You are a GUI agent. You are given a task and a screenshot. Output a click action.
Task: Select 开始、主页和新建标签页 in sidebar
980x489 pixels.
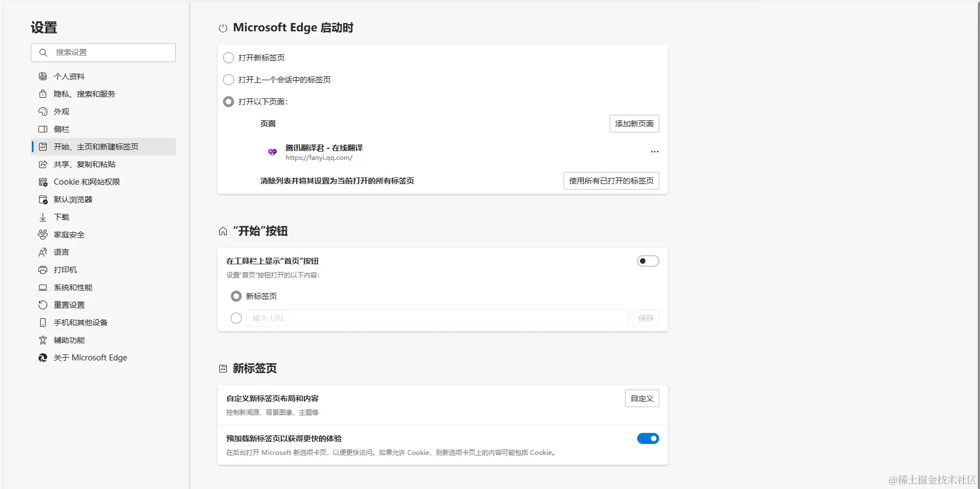coord(103,147)
